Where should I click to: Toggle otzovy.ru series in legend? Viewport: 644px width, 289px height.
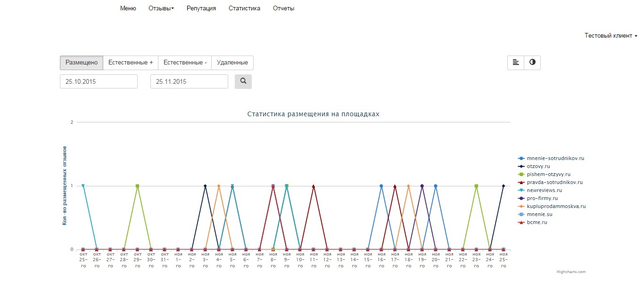point(534,167)
